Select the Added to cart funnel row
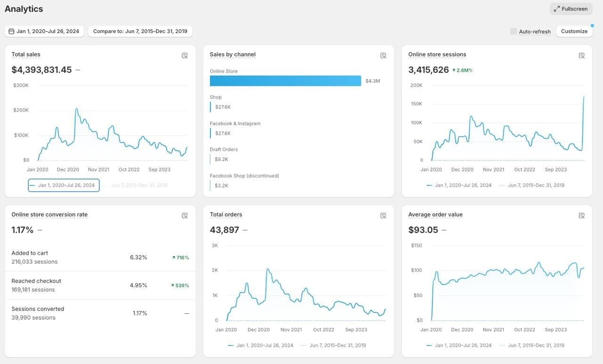Viewport: 603px width, 364px height. pyautogui.click(x=100, y=258)
